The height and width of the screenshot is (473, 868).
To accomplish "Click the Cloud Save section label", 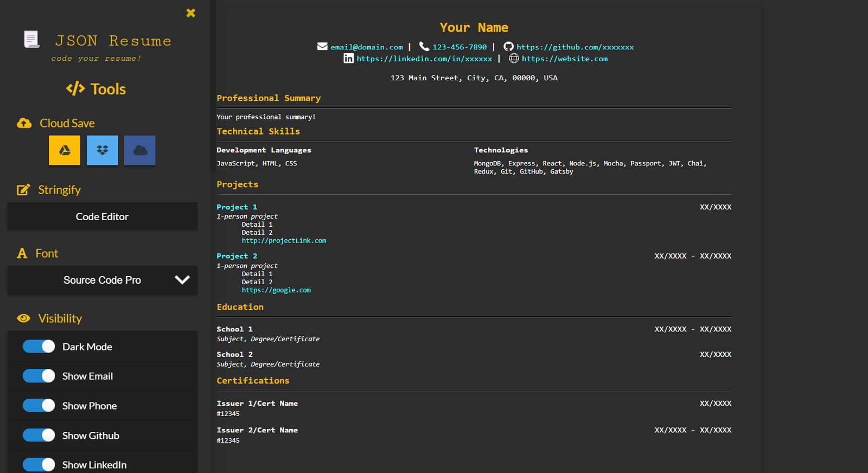I will click(67, 123).
